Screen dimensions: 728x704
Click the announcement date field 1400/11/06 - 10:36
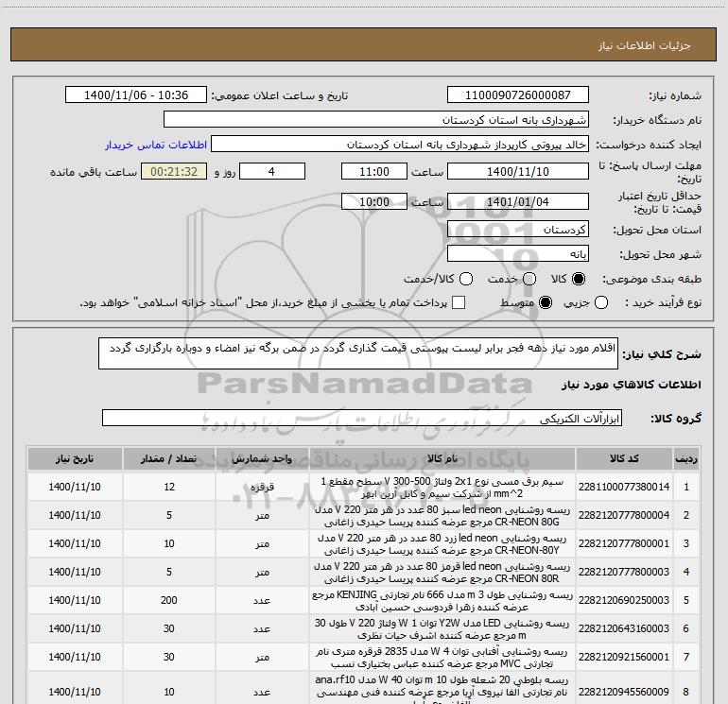click(x=136, y=95)
